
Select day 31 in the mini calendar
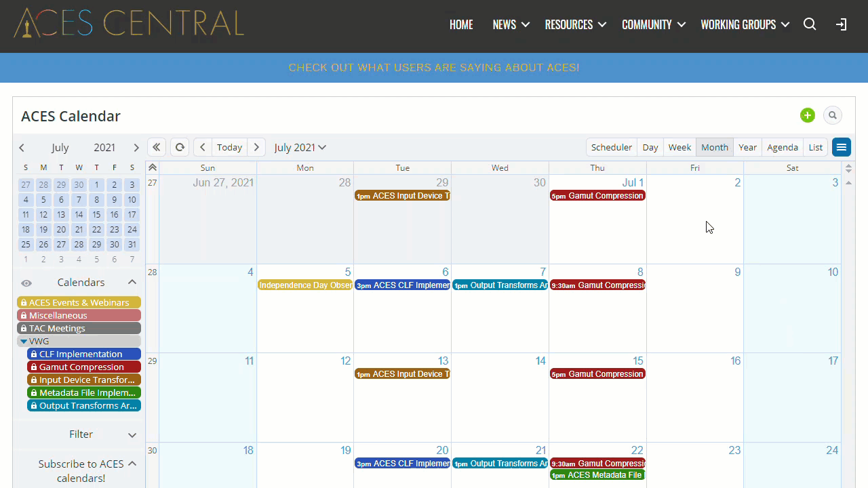point(132,245)
